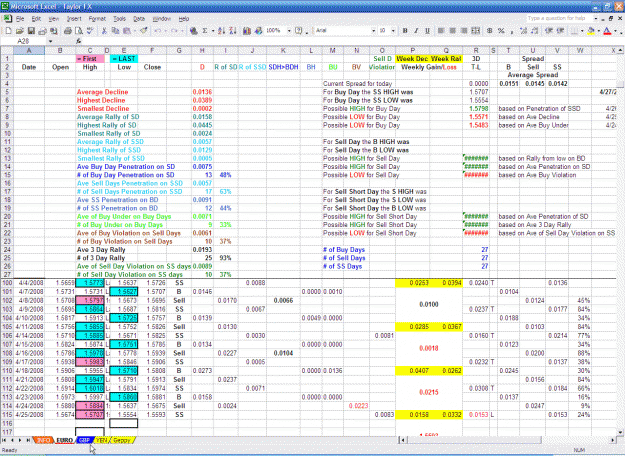The image size is (625, 456).
Task: Select column H header
Action: pyautogui.click(x=202, y=50)
